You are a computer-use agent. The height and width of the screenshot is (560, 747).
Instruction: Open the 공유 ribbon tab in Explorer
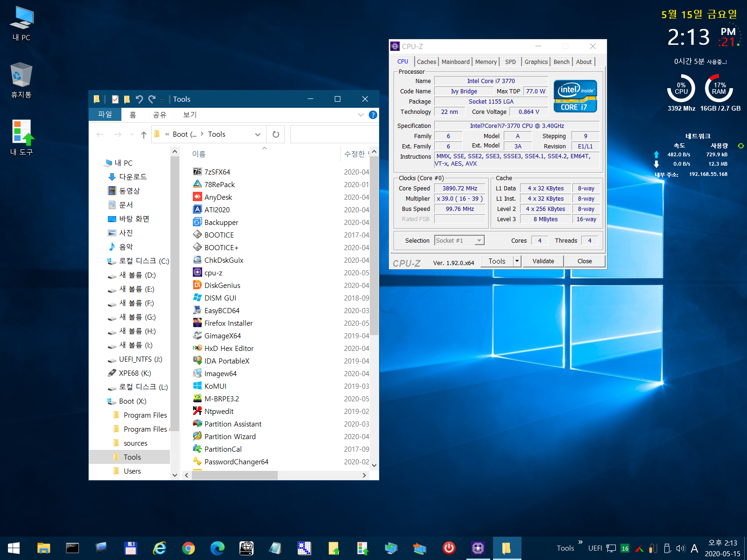159,115
